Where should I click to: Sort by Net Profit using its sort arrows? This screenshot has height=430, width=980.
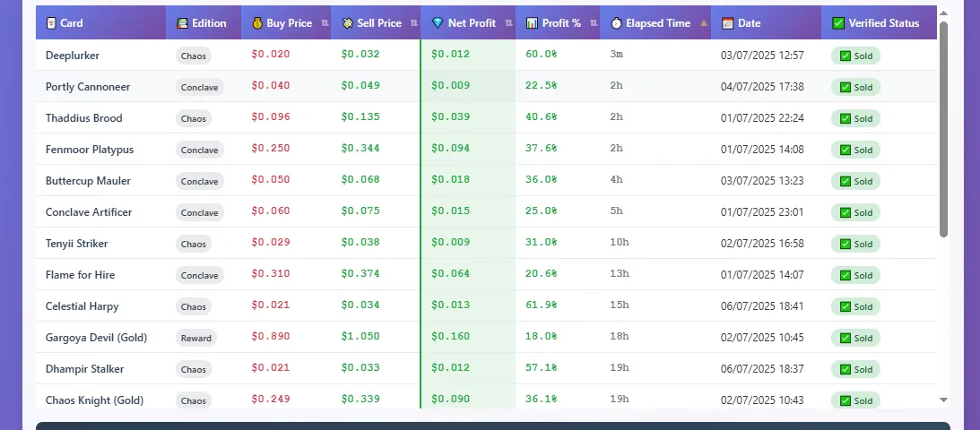(508, 23)
